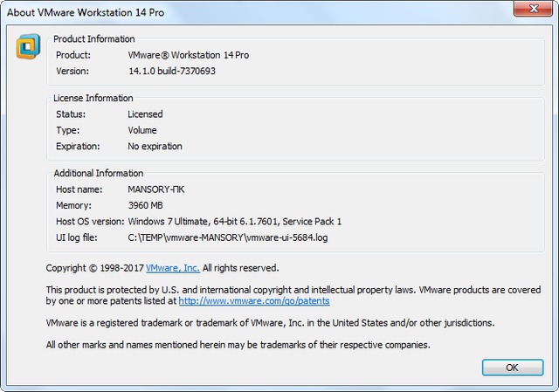559x392 pixels.
Task: Click the version value 14.1.0 build-7370693
Action: (172, 72)
